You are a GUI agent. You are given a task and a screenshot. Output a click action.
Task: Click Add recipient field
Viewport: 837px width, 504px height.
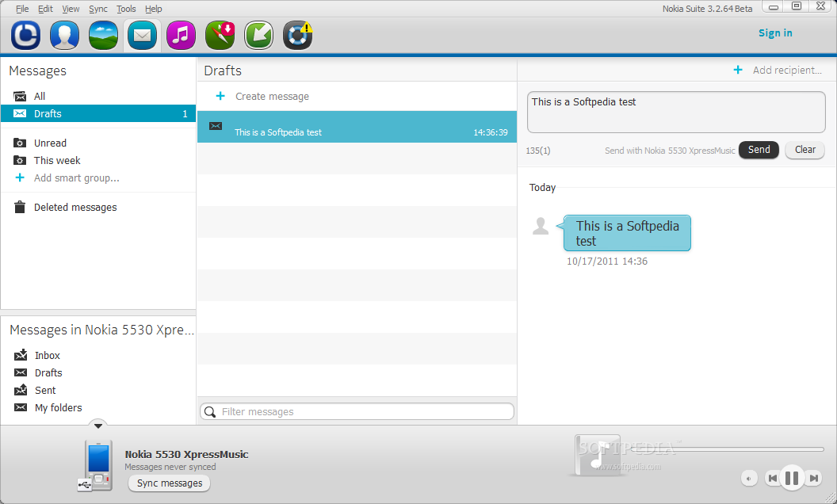[787, 70]
